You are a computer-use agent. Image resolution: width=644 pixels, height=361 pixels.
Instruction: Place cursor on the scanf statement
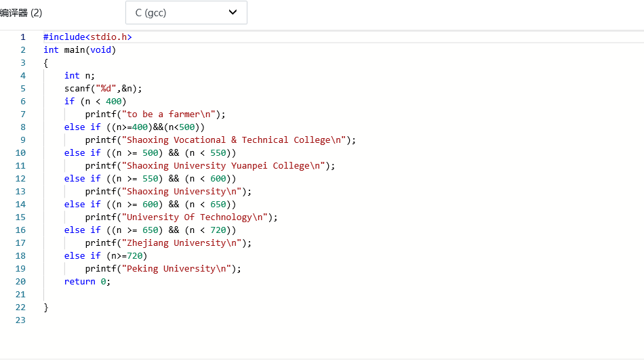pyautogui.click(x=103, y=89)
